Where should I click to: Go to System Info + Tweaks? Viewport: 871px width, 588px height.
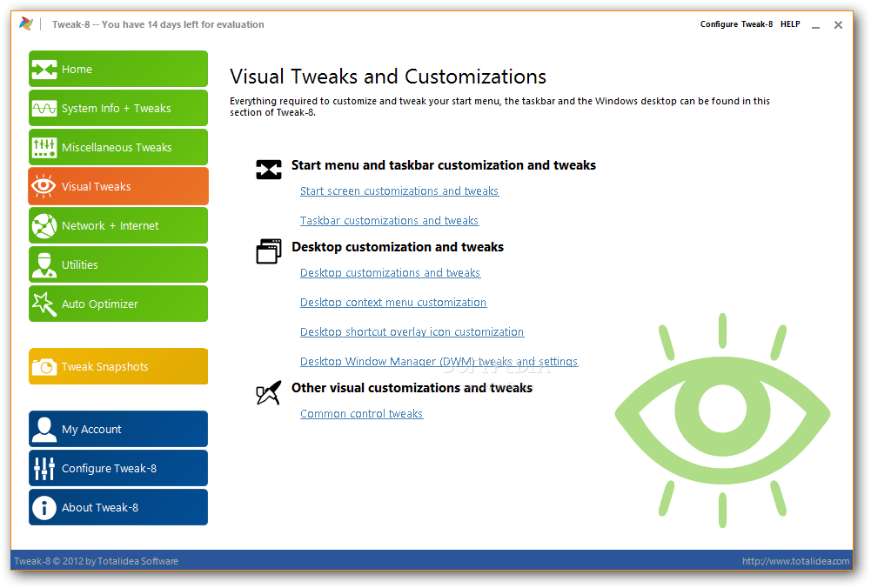118,108
